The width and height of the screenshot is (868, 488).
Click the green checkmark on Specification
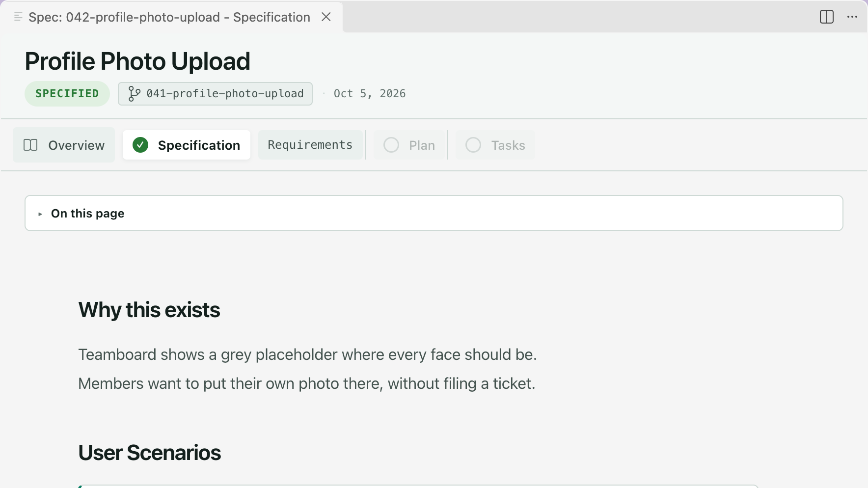click(x=140, y=145)
